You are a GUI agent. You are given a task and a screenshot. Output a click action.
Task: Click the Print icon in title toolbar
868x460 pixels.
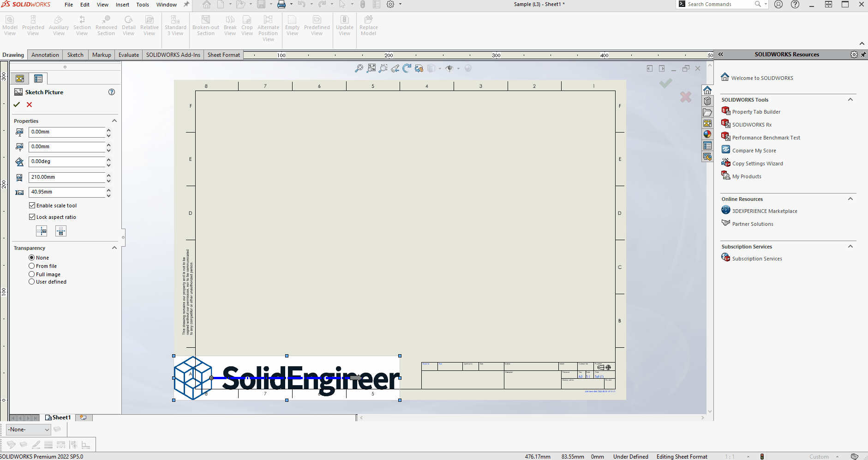click(x=281, y=5)
